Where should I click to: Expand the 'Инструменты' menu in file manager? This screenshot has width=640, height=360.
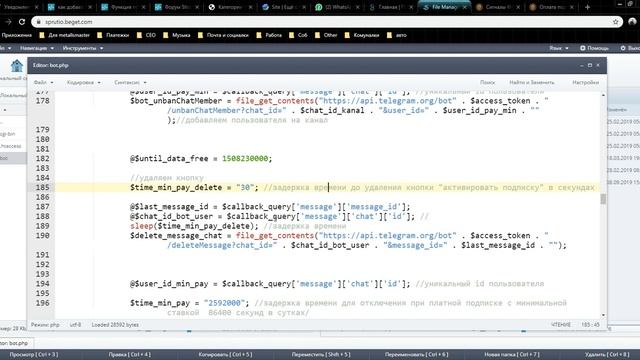(x=83, y=48)
